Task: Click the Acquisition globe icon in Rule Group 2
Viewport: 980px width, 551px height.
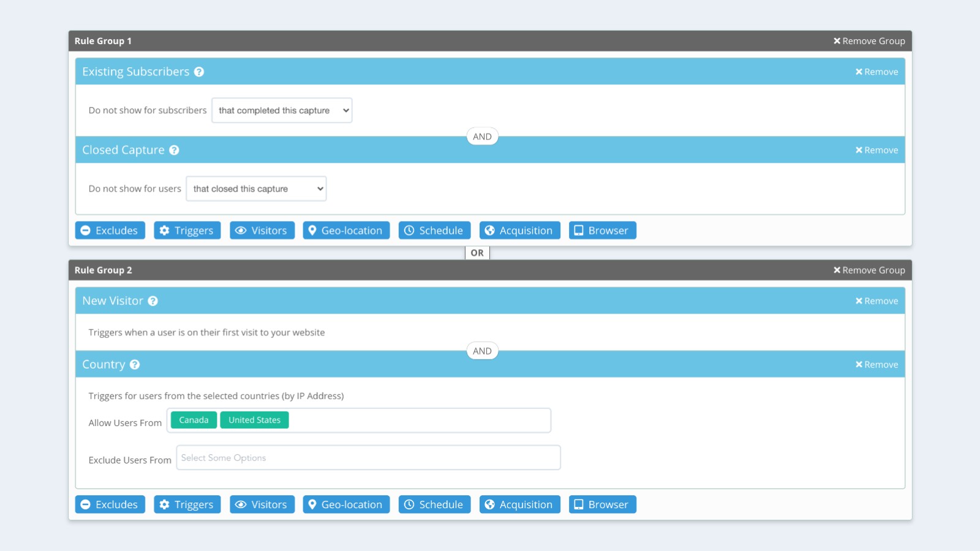Action: click(x=490, y=504)
